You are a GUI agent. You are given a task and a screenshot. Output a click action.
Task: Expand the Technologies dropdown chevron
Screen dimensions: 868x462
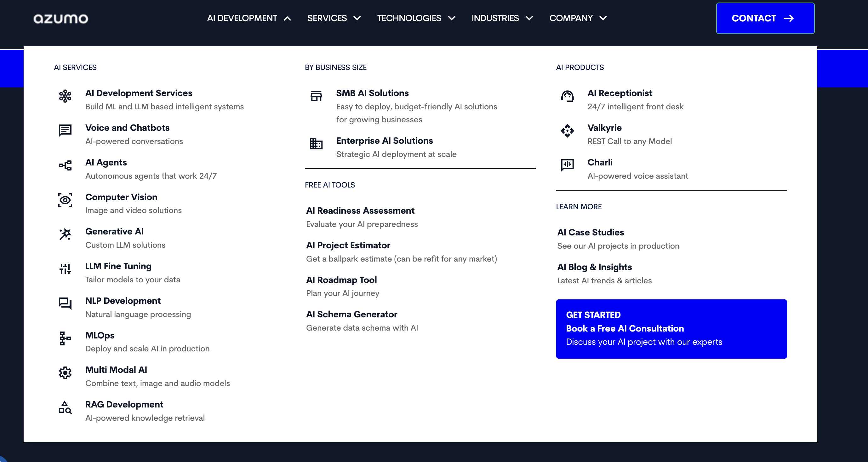452,18
